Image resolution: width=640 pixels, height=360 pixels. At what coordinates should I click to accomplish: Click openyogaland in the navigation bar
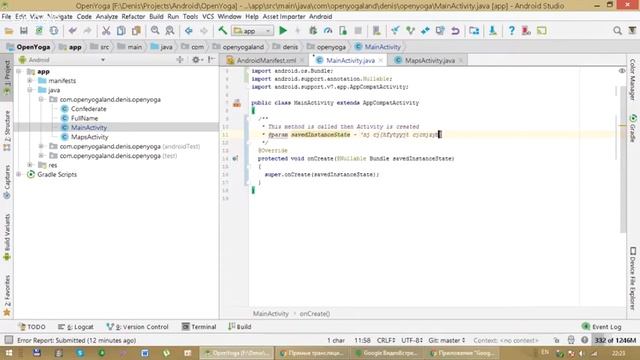[243, 47]
